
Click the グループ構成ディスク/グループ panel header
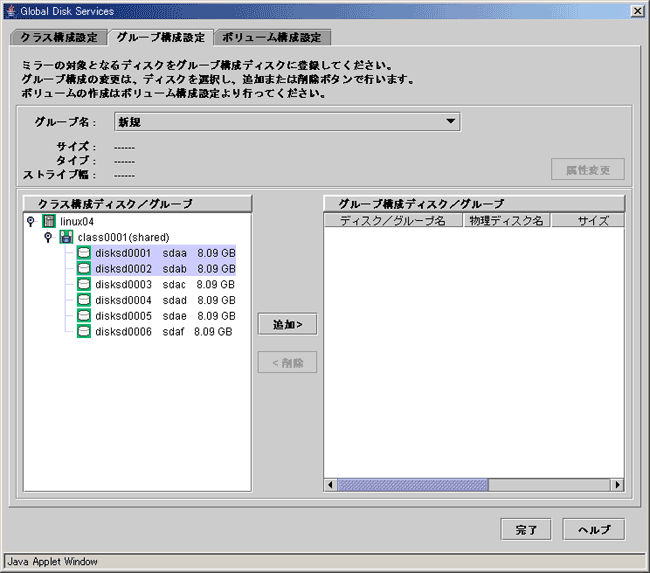click(x=474, y=204)
